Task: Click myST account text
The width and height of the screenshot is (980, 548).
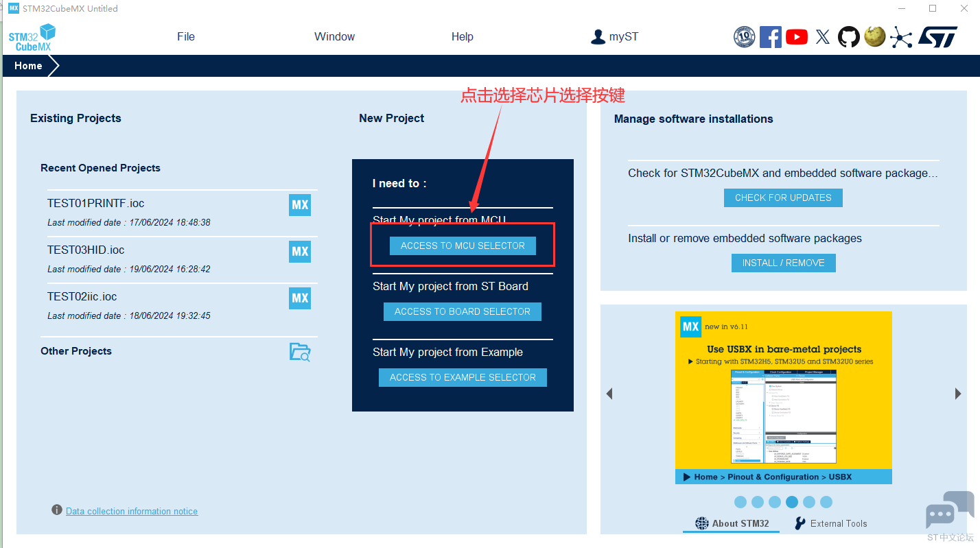Action: [624, 37]
